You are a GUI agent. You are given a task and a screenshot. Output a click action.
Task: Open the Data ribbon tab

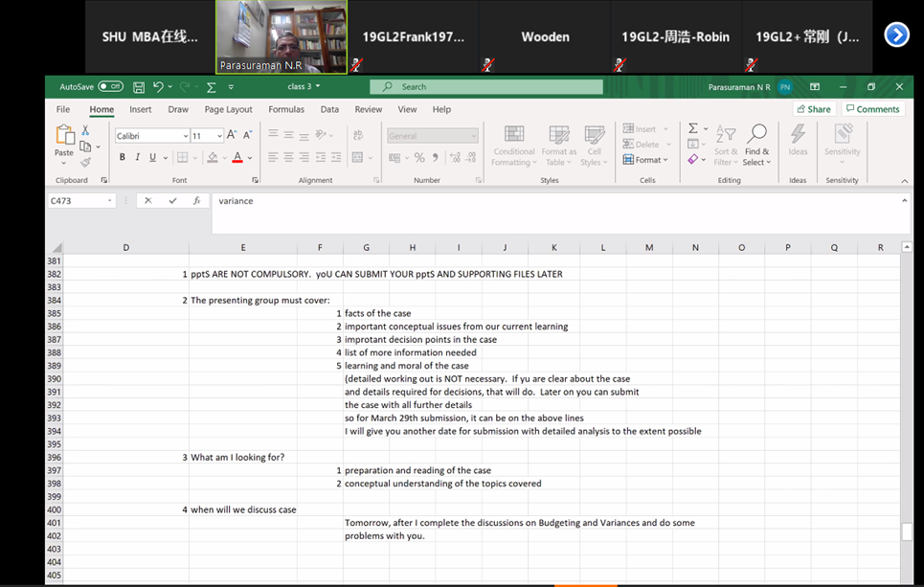point(329,109)
